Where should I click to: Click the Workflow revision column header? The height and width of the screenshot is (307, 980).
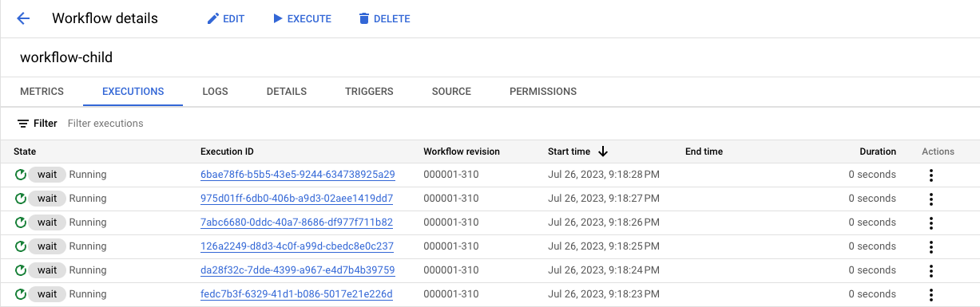(462, 152)
